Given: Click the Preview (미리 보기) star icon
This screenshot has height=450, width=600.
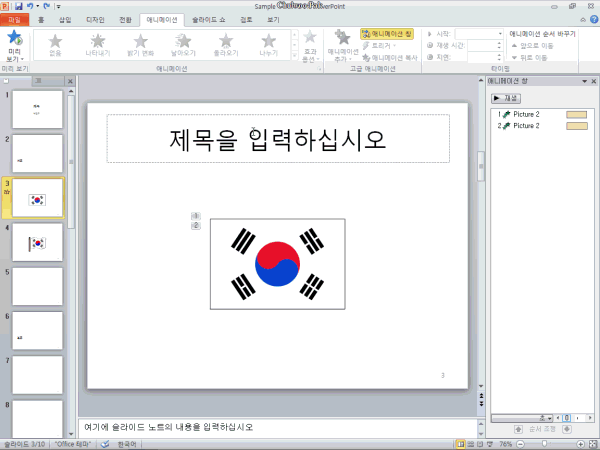Looking at the screenshot, I should point(15,38).
